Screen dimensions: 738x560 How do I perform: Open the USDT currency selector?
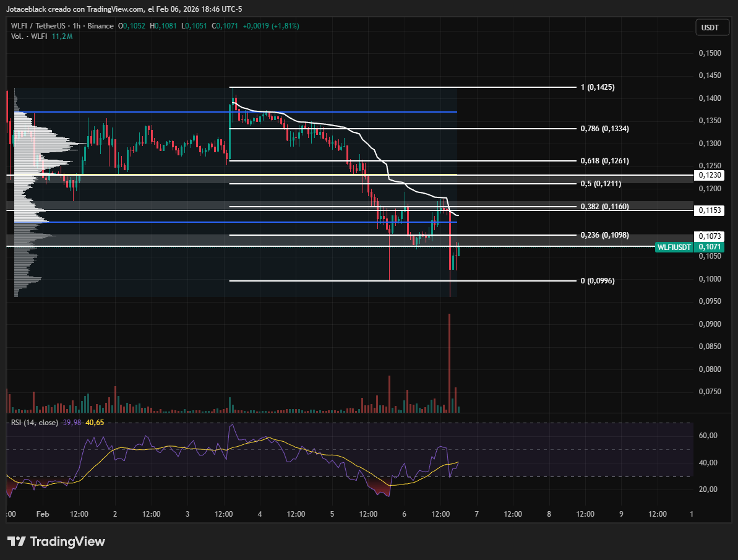[x=709, y=28]
